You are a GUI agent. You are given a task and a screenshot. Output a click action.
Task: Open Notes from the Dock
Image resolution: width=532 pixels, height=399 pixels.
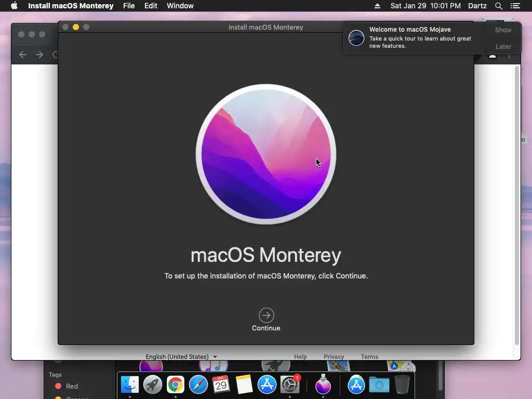[x=244, y=385]
